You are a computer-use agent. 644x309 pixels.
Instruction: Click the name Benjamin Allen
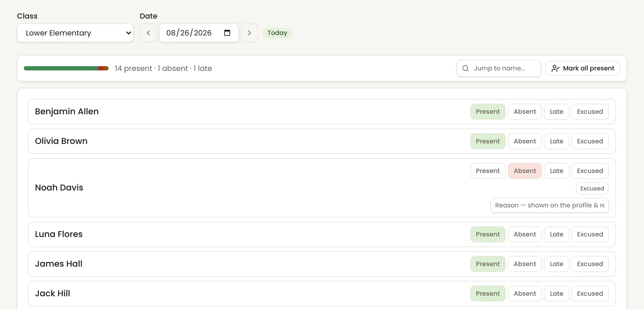coord(67,112)
